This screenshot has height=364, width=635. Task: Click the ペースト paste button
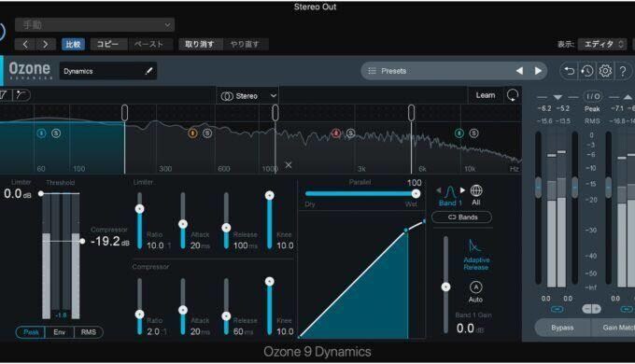pos(149,44)
